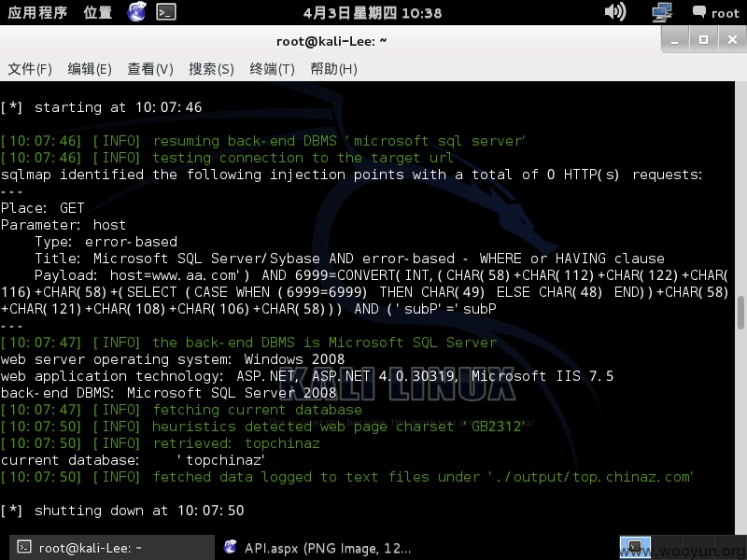Image resolution: width=747 pixels, height=560 pixels.
Task: Click the 'resuming back-end DBMS' log line
Action: (263, 141)
